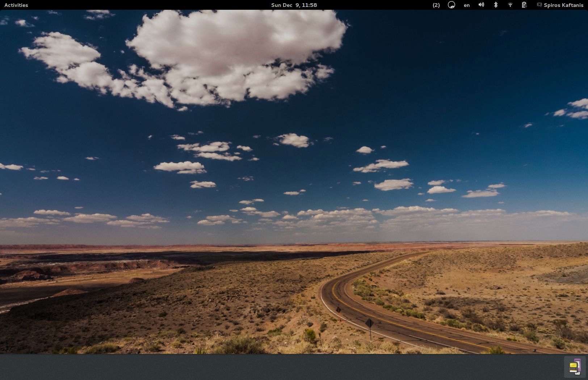Open removable devices icon in message tray

point(575,367)
